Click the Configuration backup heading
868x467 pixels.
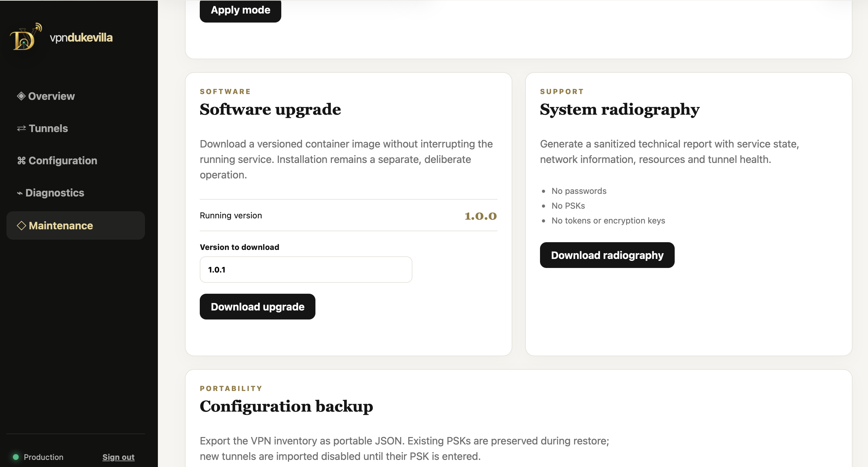286,406
